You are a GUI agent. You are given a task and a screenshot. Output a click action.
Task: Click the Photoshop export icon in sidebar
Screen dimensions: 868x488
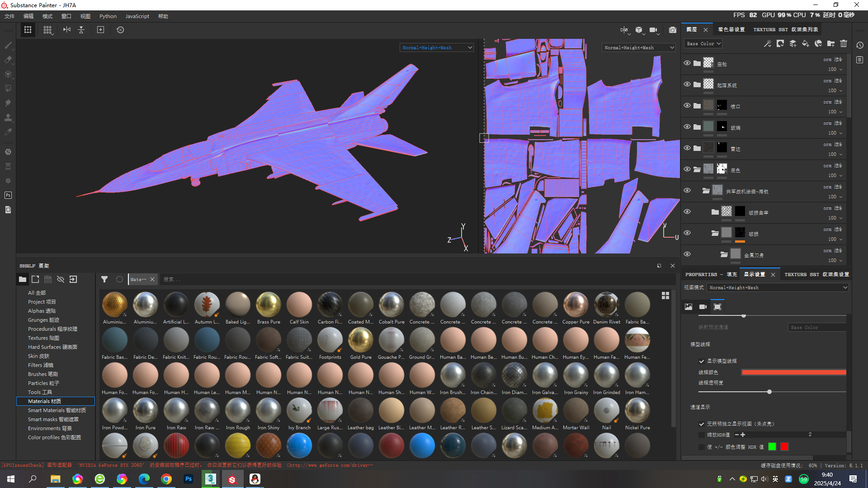tap(8, 195)
